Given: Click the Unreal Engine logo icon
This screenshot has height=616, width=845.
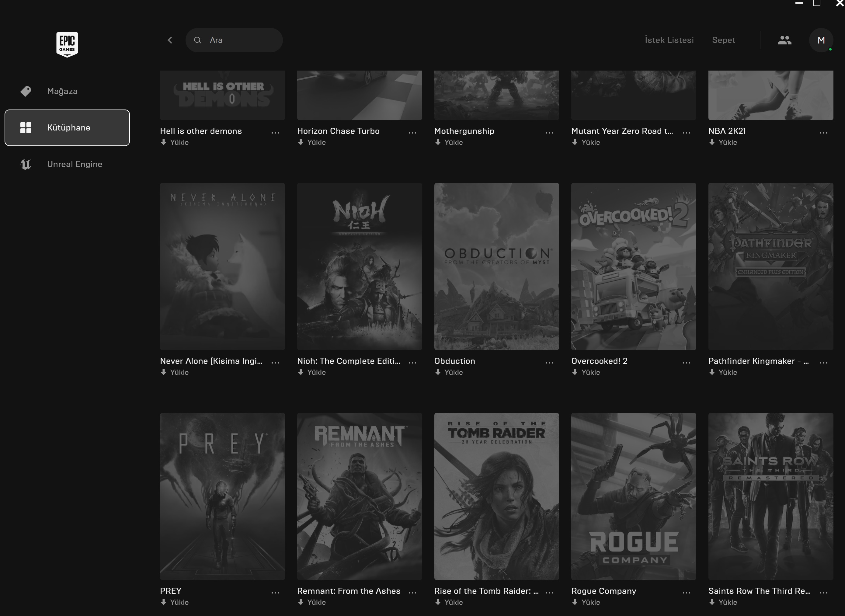Looking at the screenshot, I should [x=26, y=164].
